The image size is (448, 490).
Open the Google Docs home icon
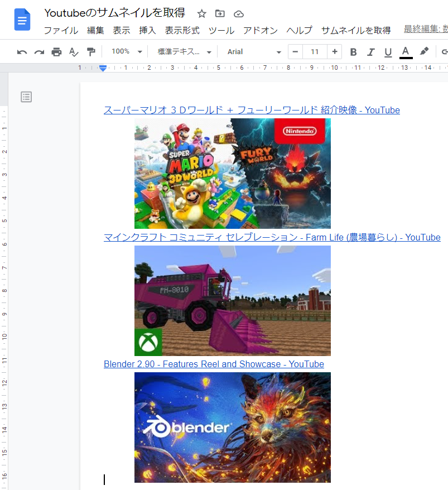coord(22,20)
